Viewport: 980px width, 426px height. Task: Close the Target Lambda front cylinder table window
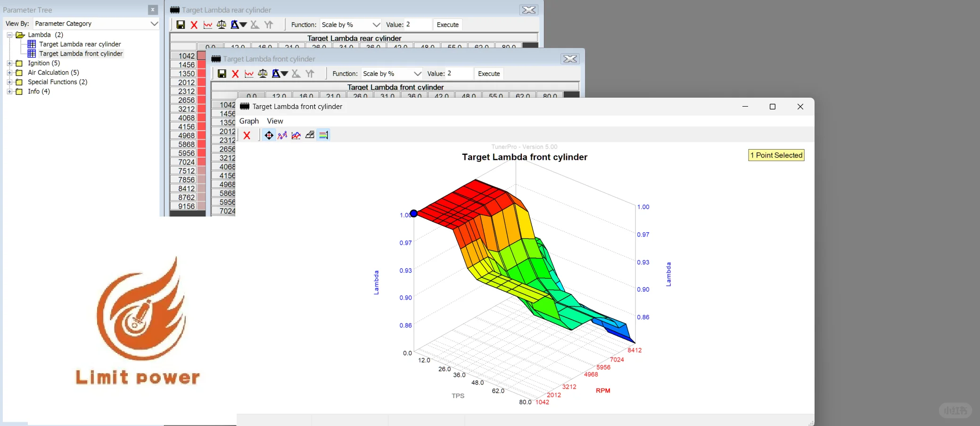(x=570, y=59)
